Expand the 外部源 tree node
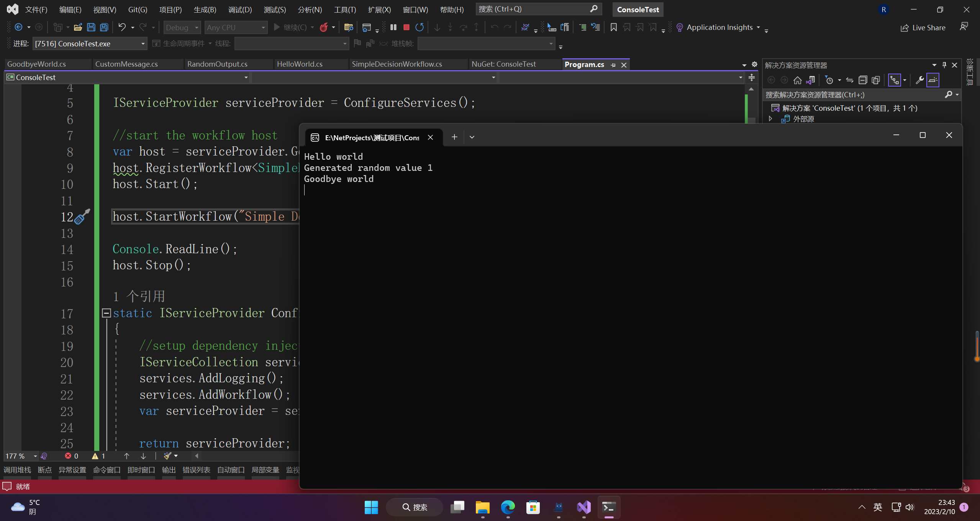Screen dimensions: 980x521 click(x=770, y=119)
